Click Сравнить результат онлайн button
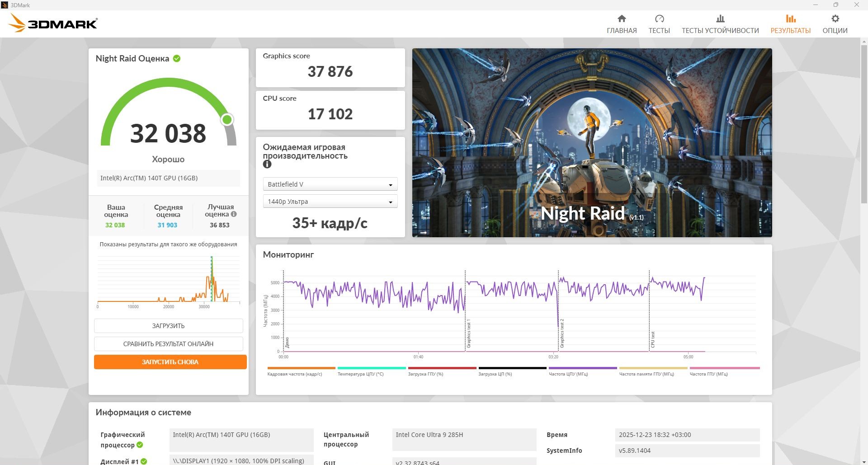 click(168, 344)
